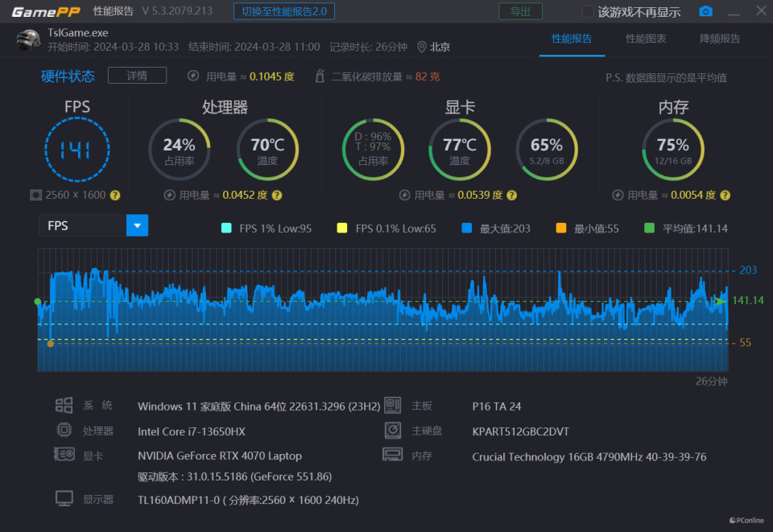The height and width of the screenshot is (532, 773).
Task: Enable "该游戏不再显示" checkbox
Action: point(588,12)
